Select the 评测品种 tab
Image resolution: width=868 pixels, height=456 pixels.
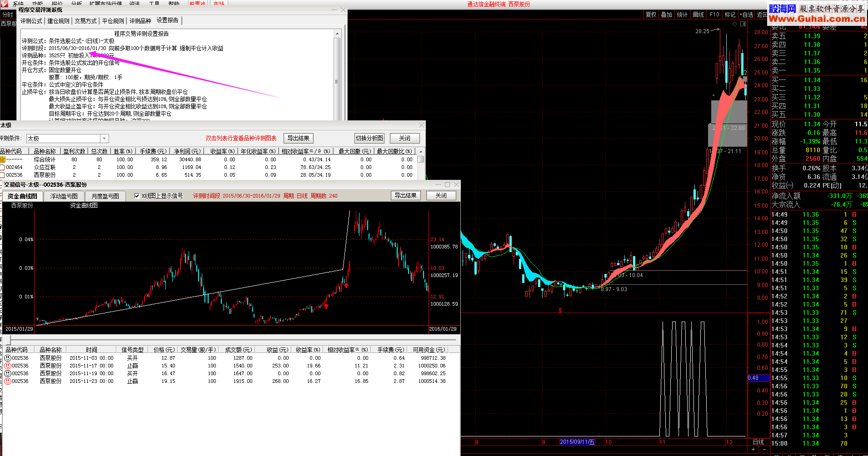click(140, 21)
